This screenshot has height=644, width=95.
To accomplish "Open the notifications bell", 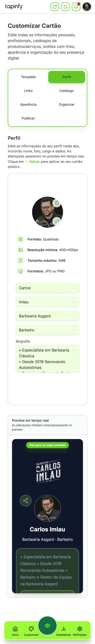I will (76, 7).
